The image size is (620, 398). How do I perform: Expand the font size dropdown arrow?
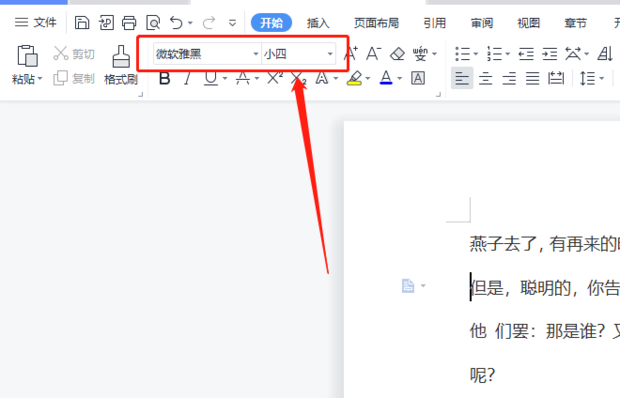330,54
